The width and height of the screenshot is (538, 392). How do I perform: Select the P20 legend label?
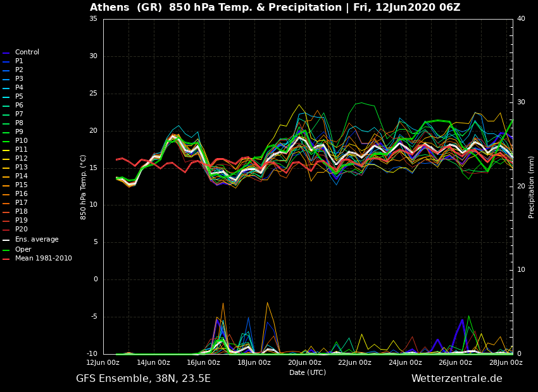[22, 230]
